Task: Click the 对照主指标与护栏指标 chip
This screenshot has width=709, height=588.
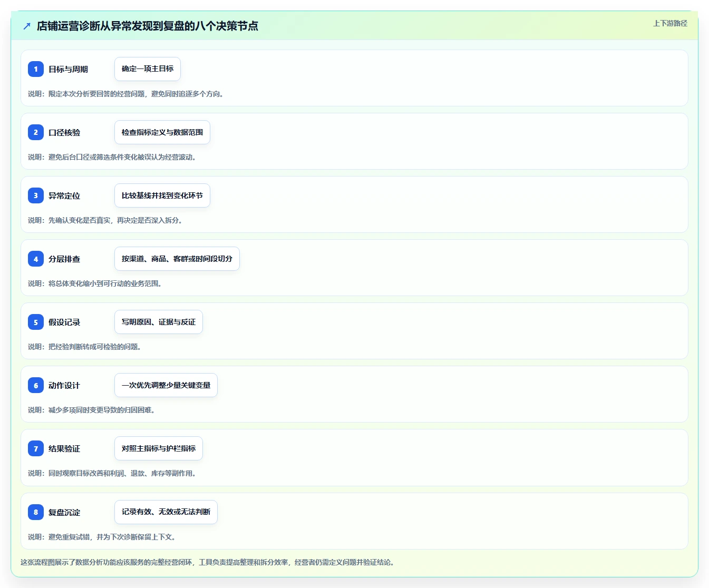Action: [x=159, y=448]
